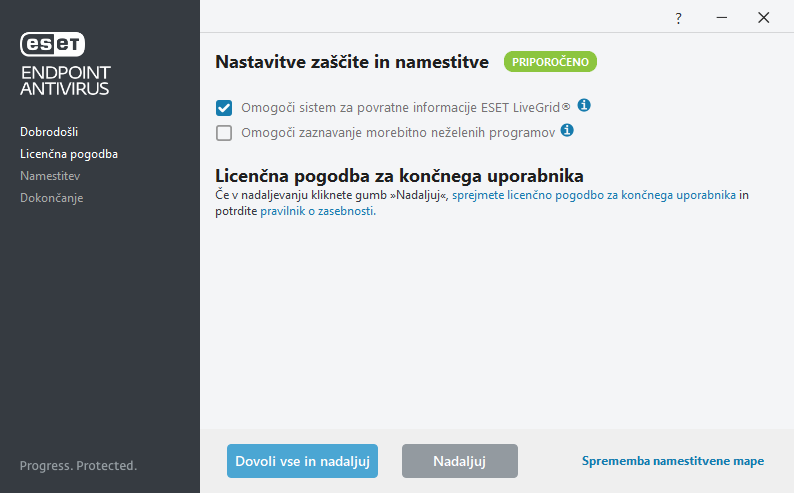794x493 pixels.
Task: Select Namestitev step in sidebar
Action: [x=50, y=176]
